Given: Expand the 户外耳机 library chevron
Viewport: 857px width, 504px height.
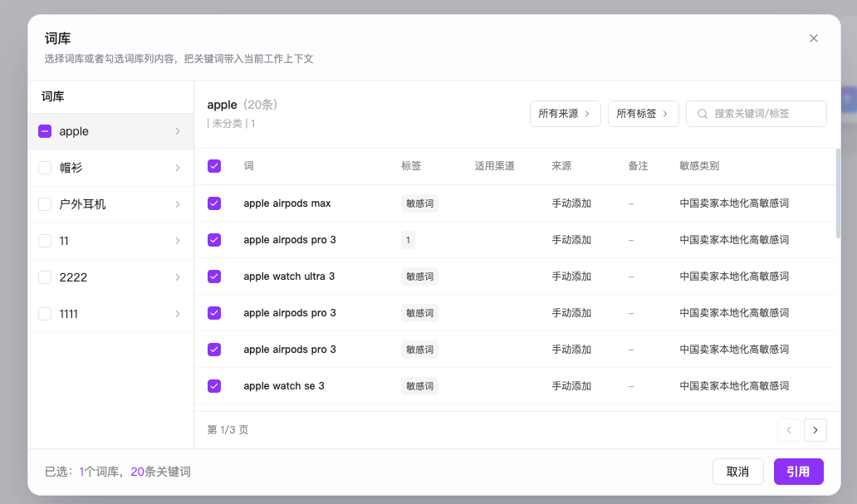Looking at the screenshot, I should pyautogui.click(x=178, y=204).
